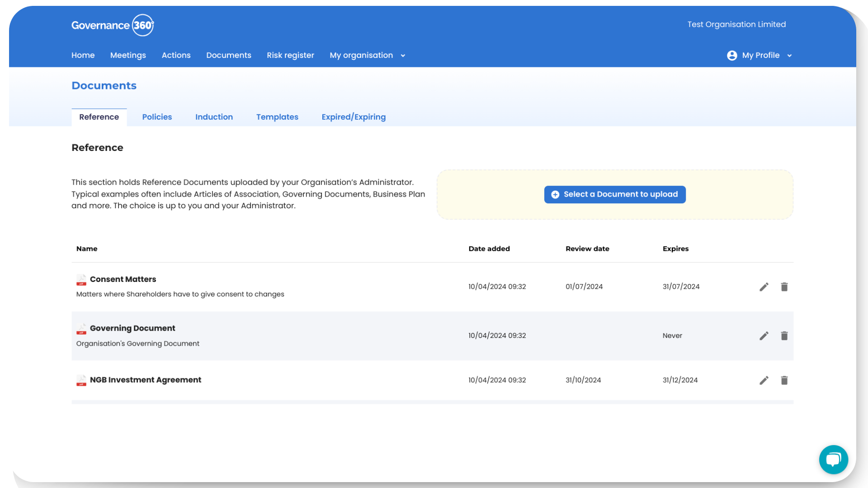This screenshot has height=488, width=868.
Task: Click the Consent Matters description text
Action: click(x=180, y=294)
